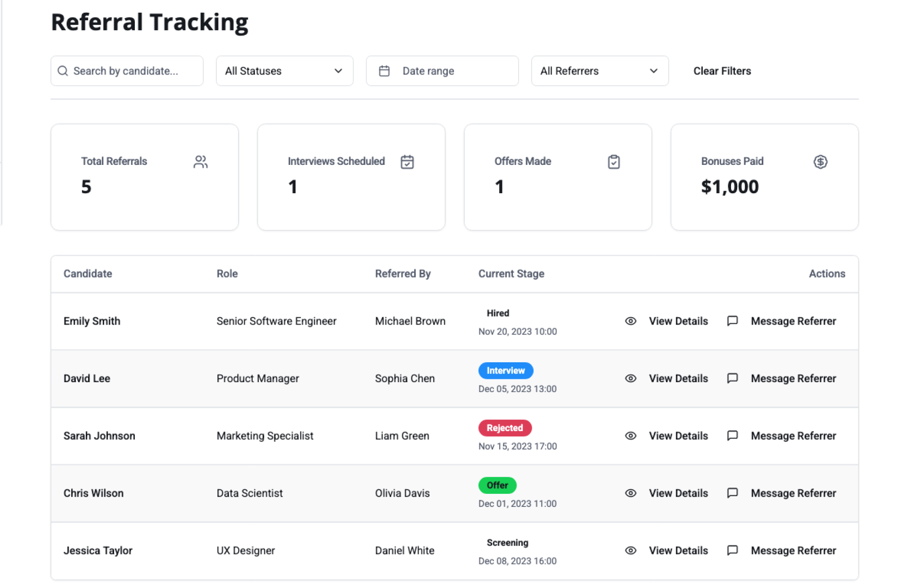Click eye icon for David Lee's details
This screenshot has width=905, height=588.
click(x=630, y=378)
